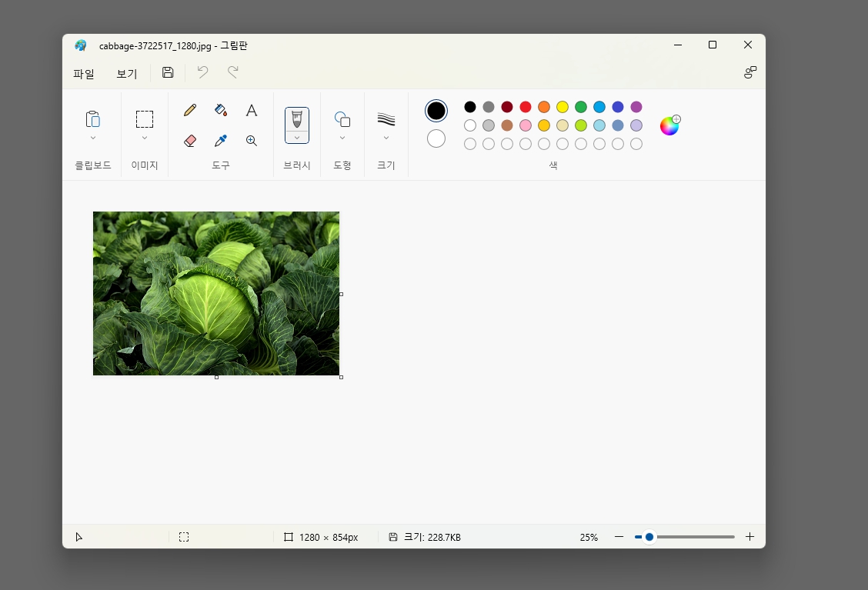The image size is (868, 590).
Task: Click the 브러시 group label
Action: (297, 165)
